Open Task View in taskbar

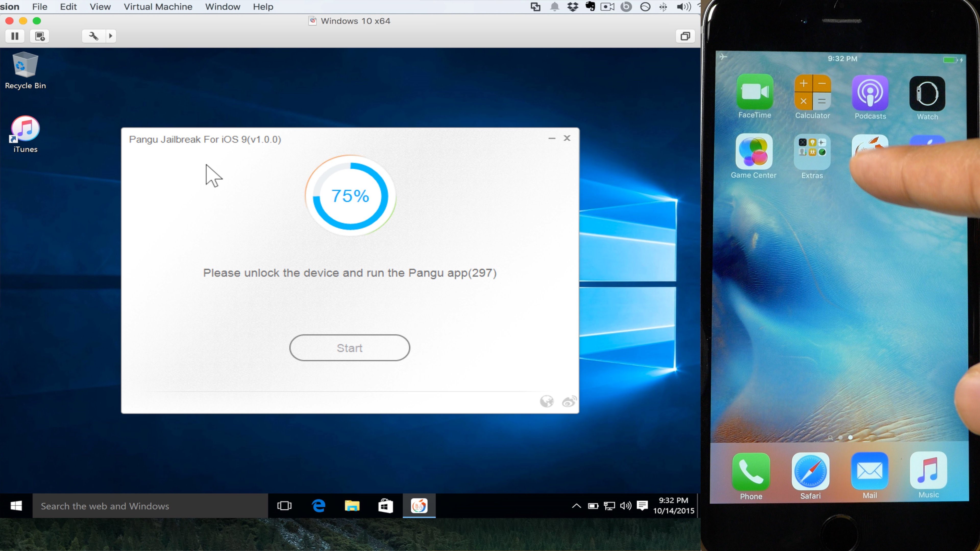285,506
